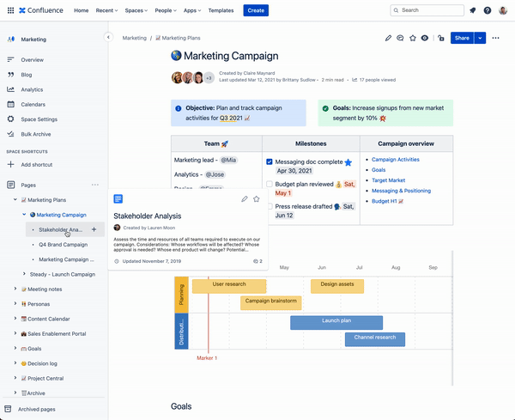The image size is (515, 420).
Task: Open the user profile avatar
Action: tap(503, 10)
